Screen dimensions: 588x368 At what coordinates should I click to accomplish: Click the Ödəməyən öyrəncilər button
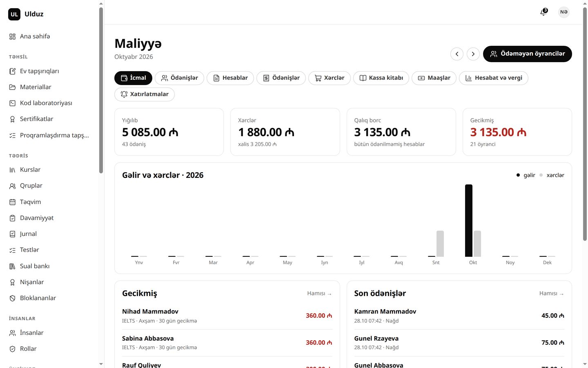[x=528, y=54]
